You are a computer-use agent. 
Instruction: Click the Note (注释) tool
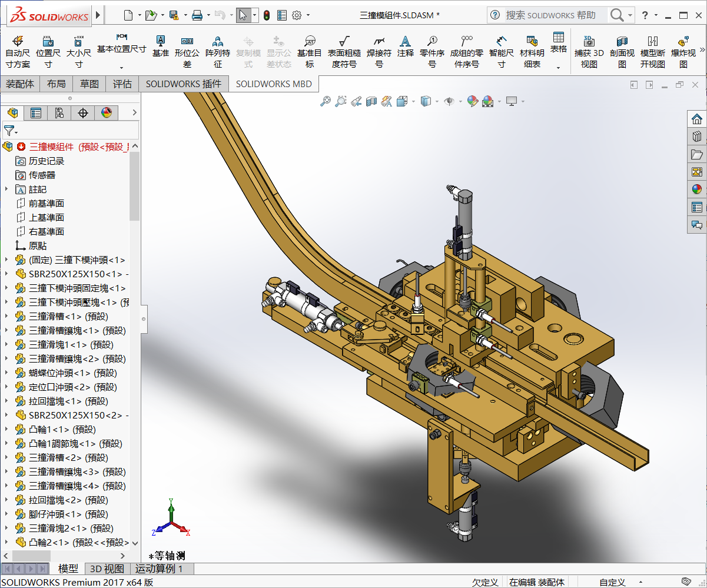coord(405,46)
